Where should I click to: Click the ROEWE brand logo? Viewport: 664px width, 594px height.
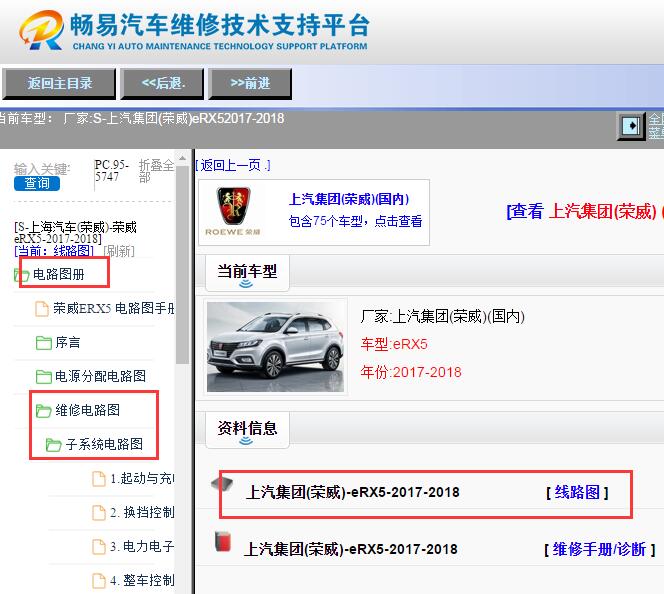[x=233, y=211]
